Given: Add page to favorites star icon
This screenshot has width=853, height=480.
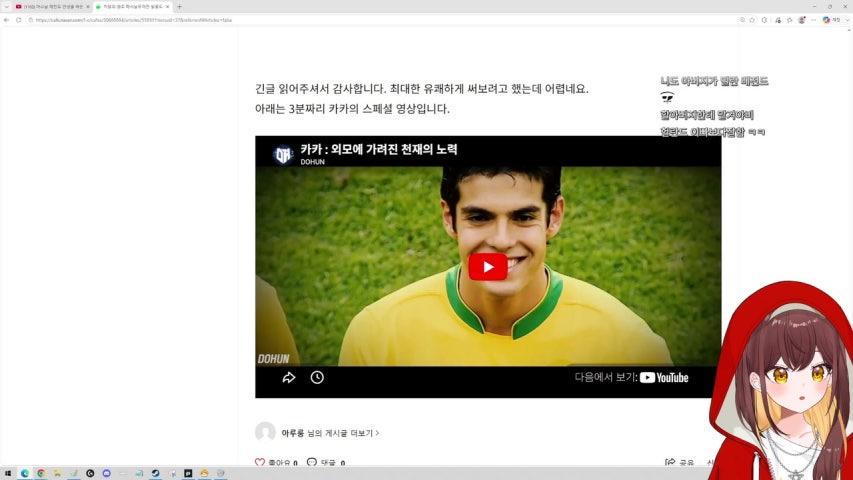Looking at the screenshot, I should 752,20.
